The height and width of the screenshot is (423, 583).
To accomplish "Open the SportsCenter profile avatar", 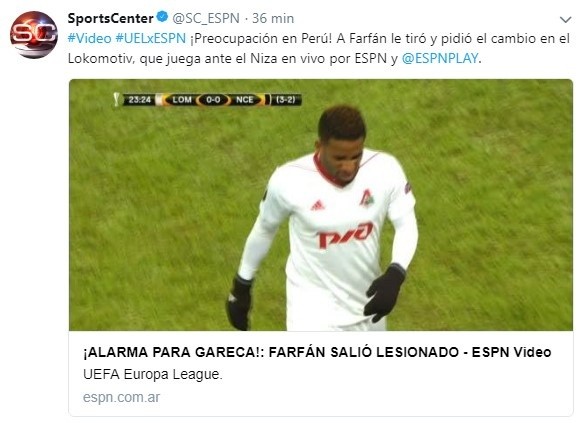I will pos(34,35).
